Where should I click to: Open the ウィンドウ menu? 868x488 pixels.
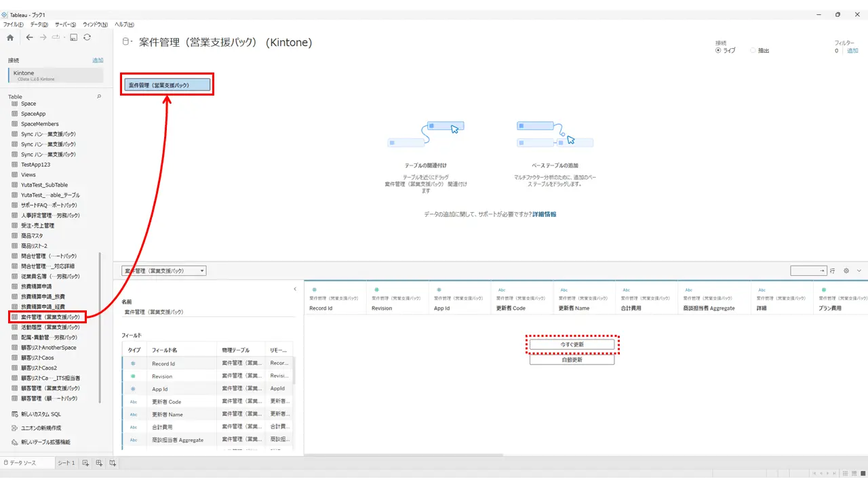(96, 24)
